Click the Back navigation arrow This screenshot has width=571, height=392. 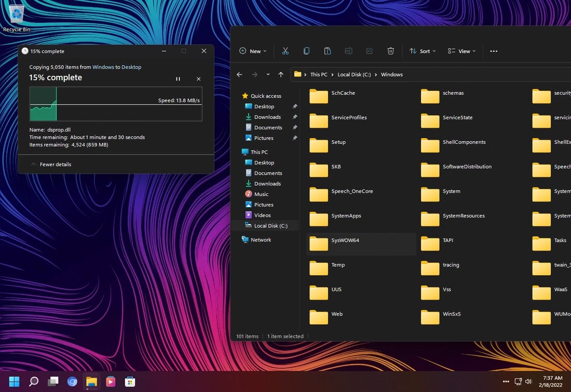click(239, 74)
